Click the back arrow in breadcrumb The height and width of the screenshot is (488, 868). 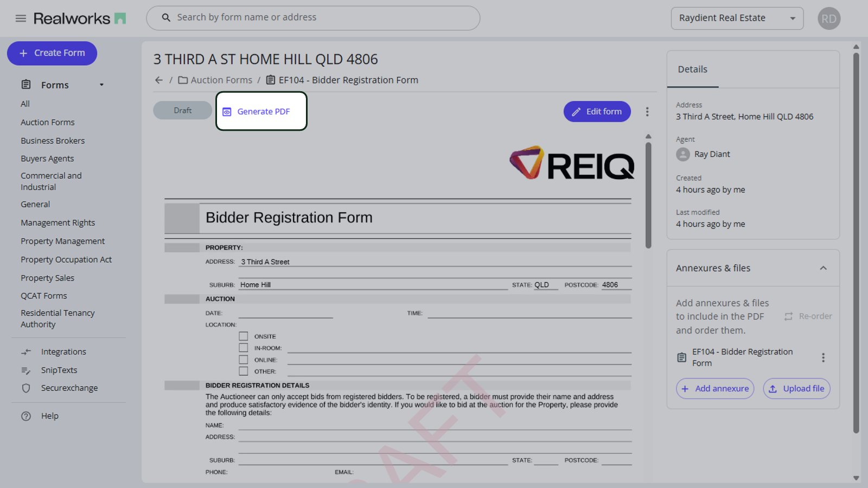click(159, 80)
